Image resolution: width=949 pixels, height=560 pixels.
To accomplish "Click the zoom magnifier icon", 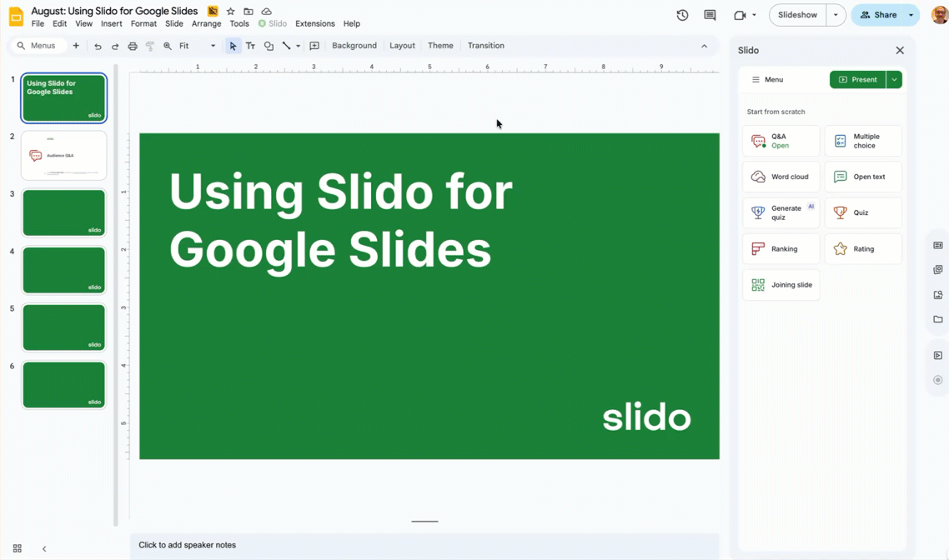I will coord(168,46).
